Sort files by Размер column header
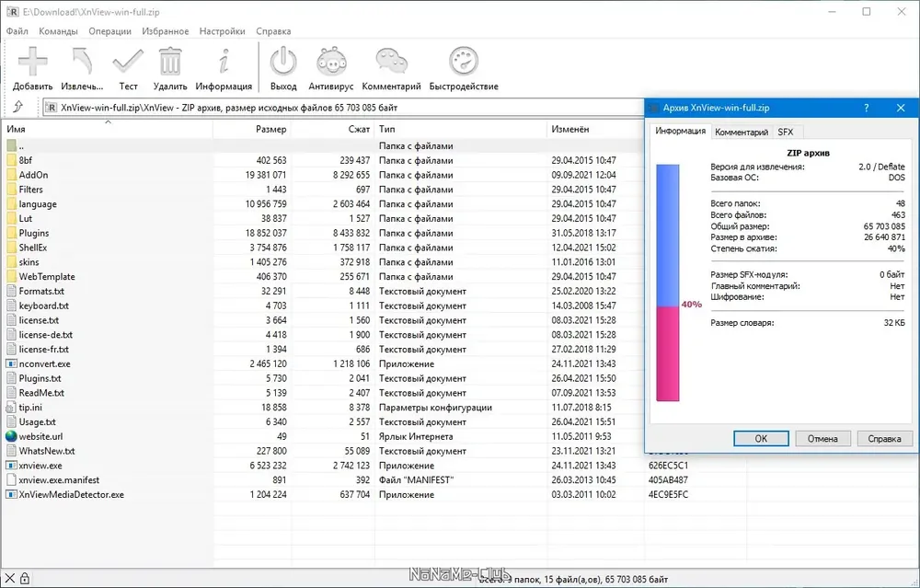This screenshot has width=920, height=588. [x=252, y=129]
